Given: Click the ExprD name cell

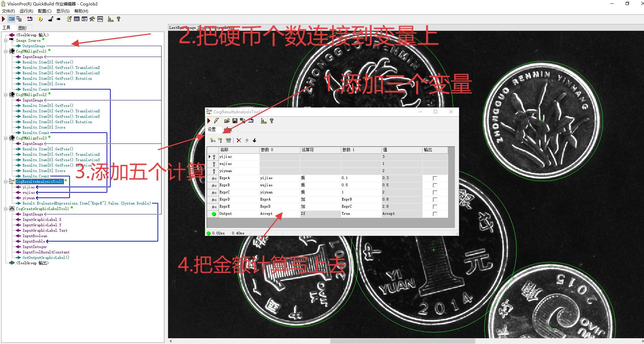Looking at the screenshot, I should point(239,199).
